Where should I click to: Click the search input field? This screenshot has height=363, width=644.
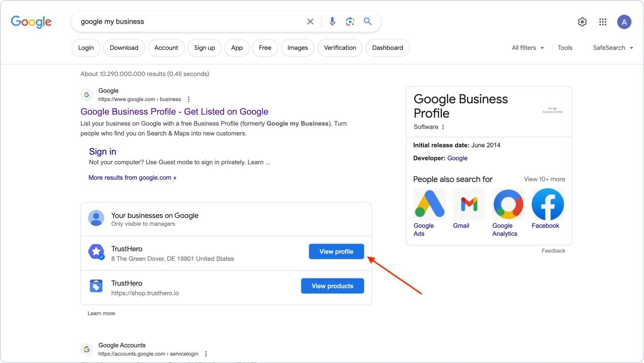click(x=188, y=21)
